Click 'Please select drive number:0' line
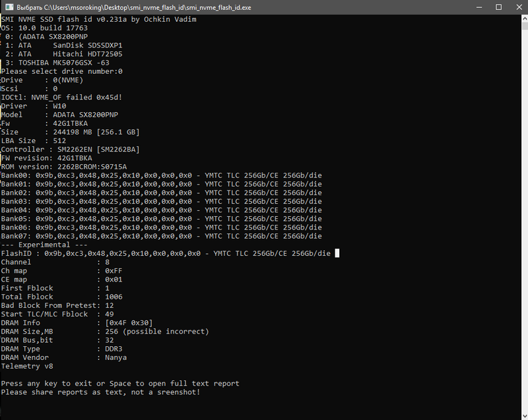 62,71
